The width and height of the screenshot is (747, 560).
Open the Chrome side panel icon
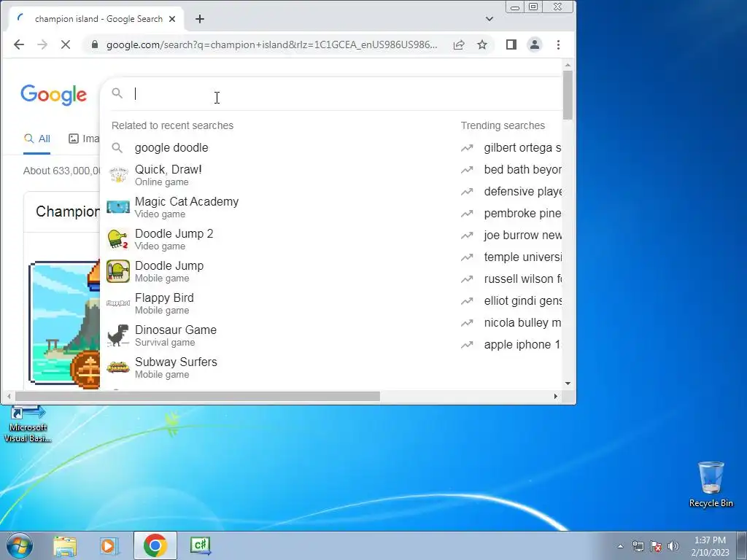click(511, 44)
